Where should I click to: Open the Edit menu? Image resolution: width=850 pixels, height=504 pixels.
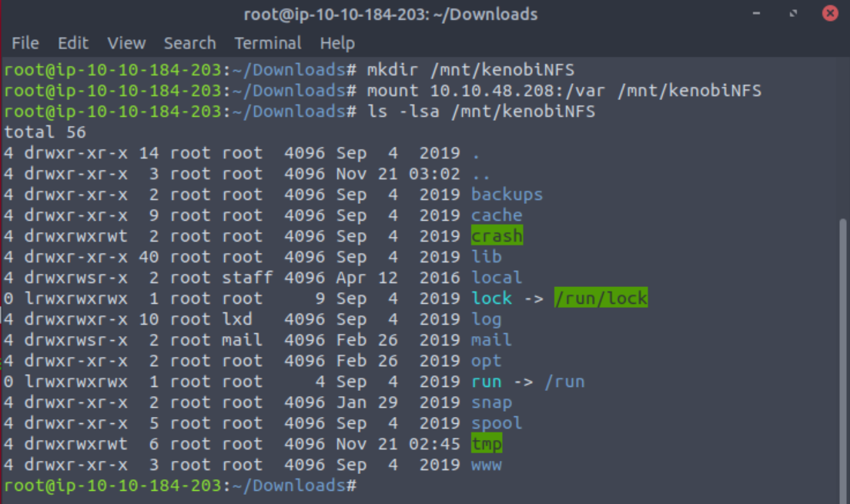tap(73, 43)
